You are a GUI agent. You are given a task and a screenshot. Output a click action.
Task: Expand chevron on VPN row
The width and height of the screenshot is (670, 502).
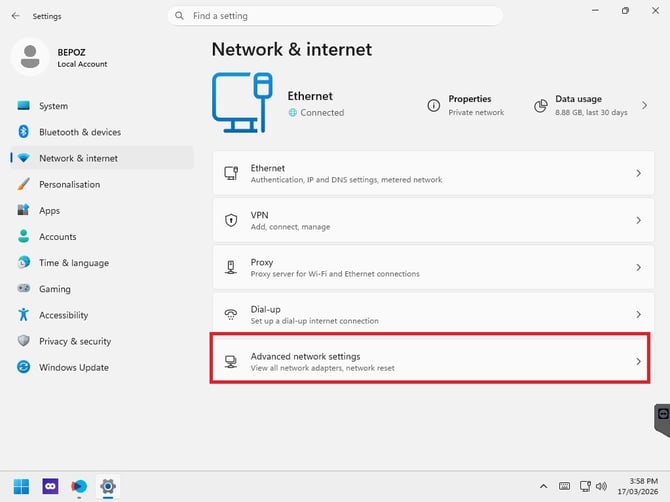638,220
